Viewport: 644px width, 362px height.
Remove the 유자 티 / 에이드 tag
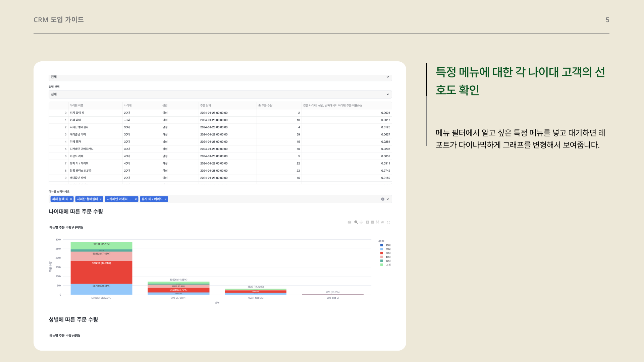click(x=165, y=199)
